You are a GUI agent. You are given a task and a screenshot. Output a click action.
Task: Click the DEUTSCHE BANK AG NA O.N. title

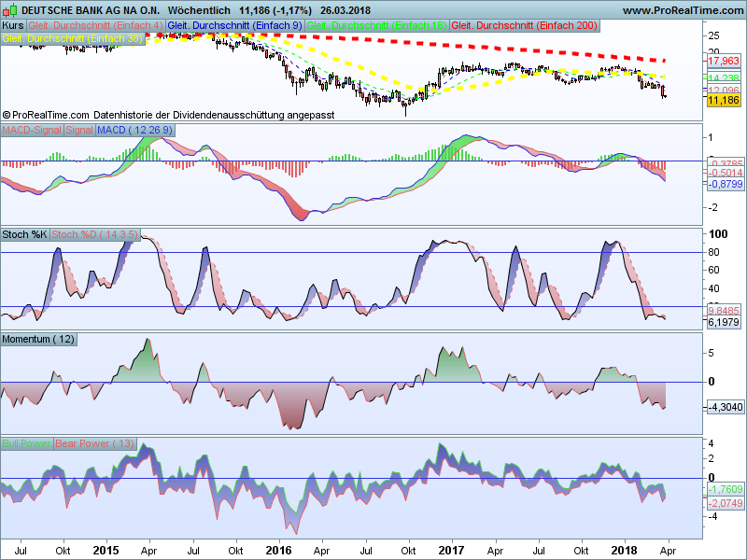(x=91, y=10)
